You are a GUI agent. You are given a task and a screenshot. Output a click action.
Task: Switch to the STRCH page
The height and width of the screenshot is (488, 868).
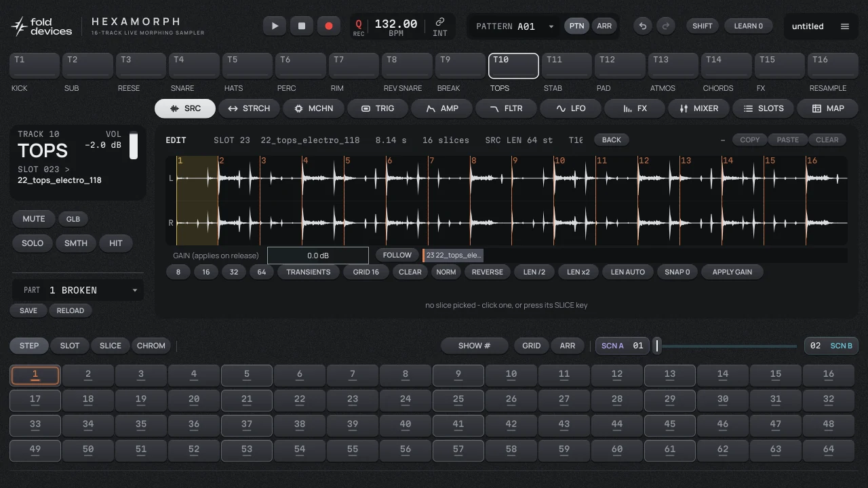click(250, 108)
